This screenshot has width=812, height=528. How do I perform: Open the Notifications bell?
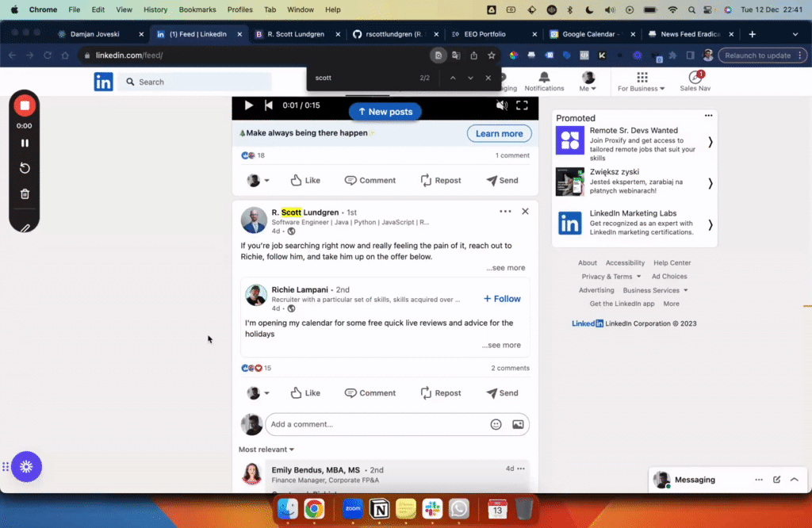tap(544, 82)
